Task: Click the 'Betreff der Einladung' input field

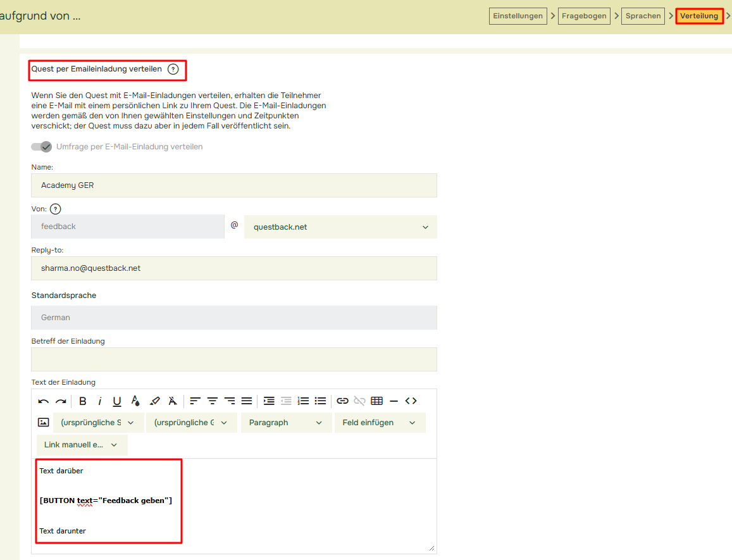Action: click(233, 359)
